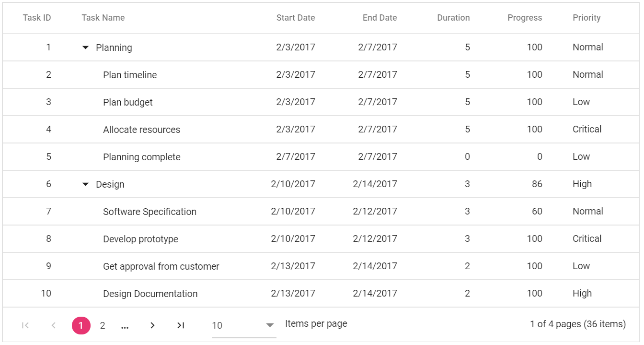Collapse the Design parent row

[86, 184]
